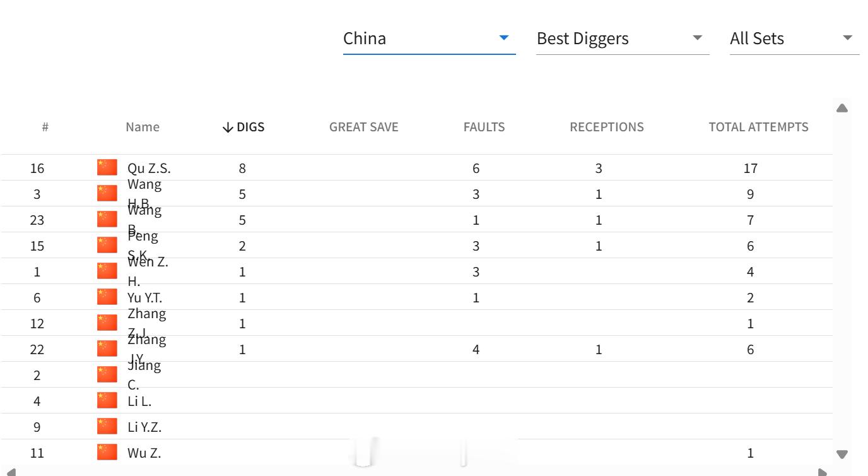Open player Li Y.Z. entry
The width and height of the screenshot is (868, 476).
(144, 427)
